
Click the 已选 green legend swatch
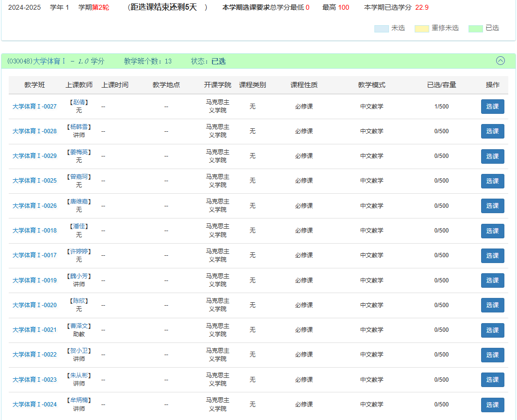click(475, 28)
